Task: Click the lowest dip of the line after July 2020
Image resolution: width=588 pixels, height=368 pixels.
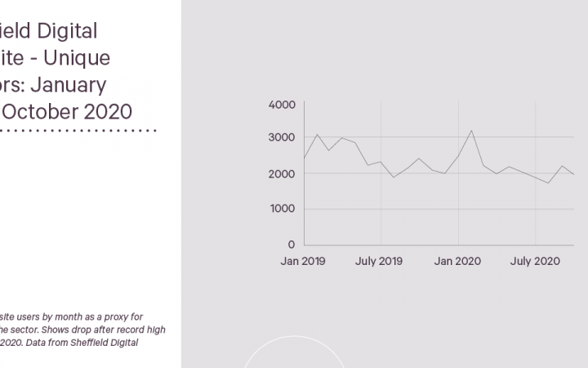Action: [548, 183]
